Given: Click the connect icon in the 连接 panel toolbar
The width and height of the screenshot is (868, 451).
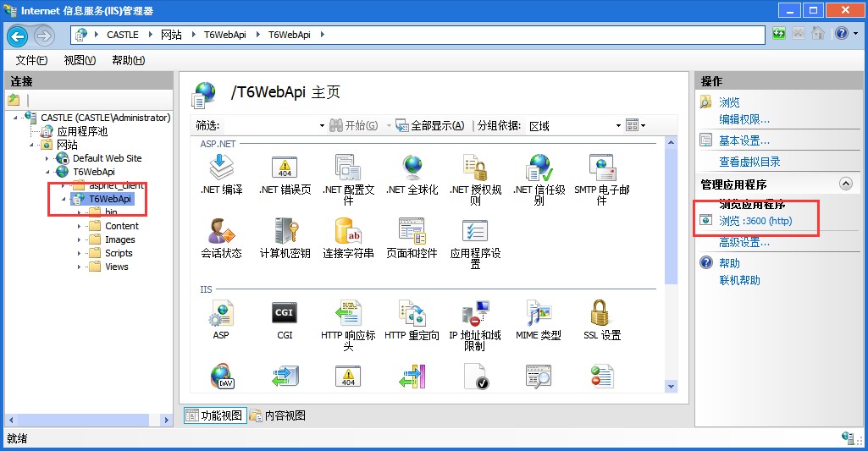Looking at the screenshot, I should (x=14, y=100).
